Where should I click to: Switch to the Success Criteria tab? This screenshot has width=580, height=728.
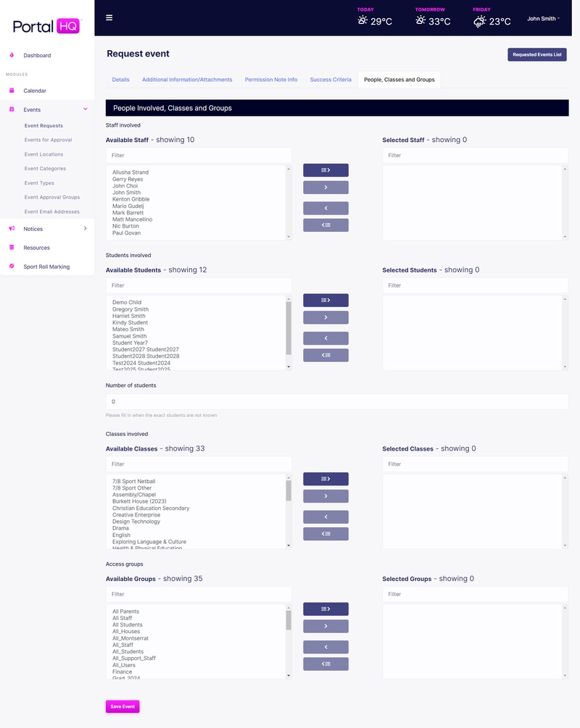[330, 80]
